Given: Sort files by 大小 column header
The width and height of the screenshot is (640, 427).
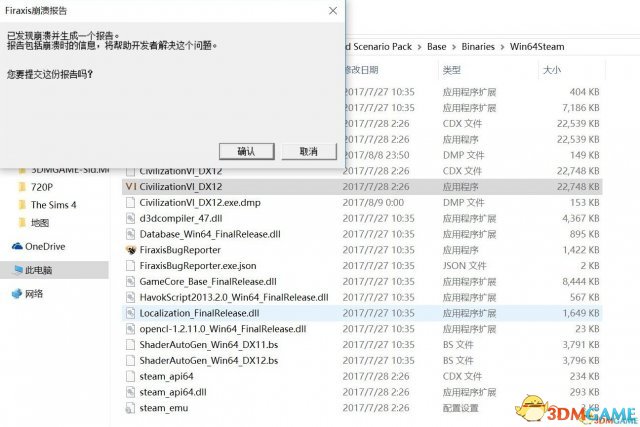Looking at the screenshot, I should pos(551,70).
